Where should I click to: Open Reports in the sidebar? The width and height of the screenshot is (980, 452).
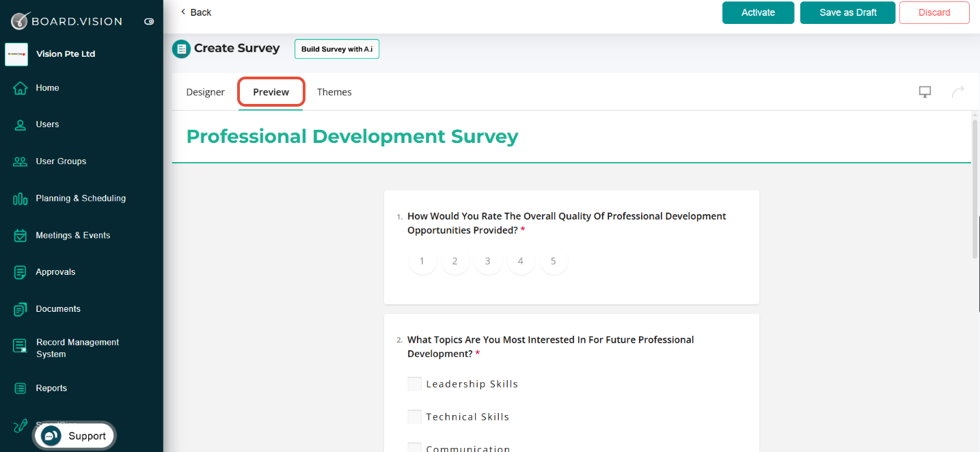pos(51,388)
